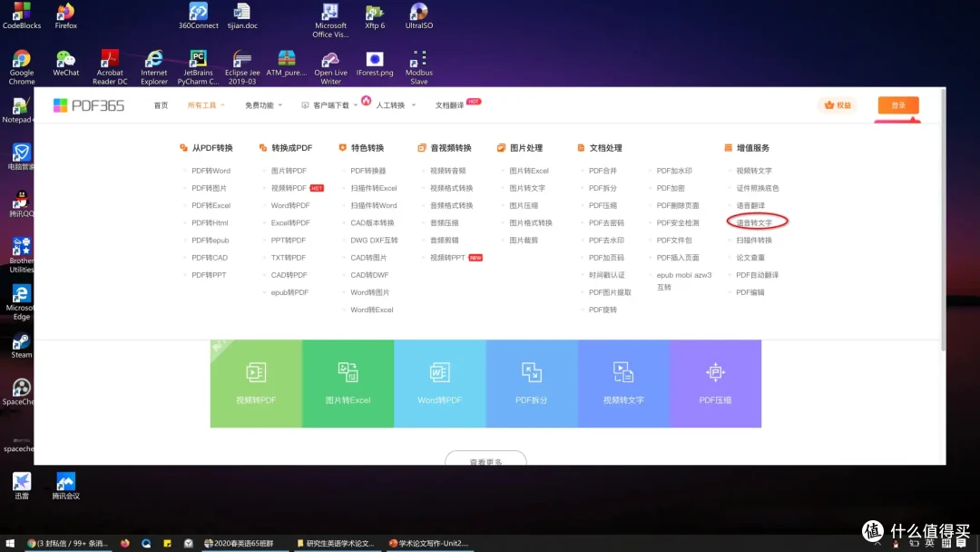Click the PDF365 logo
The height and width of the screenshot is (552, 980).
click(x=89, y=105)
